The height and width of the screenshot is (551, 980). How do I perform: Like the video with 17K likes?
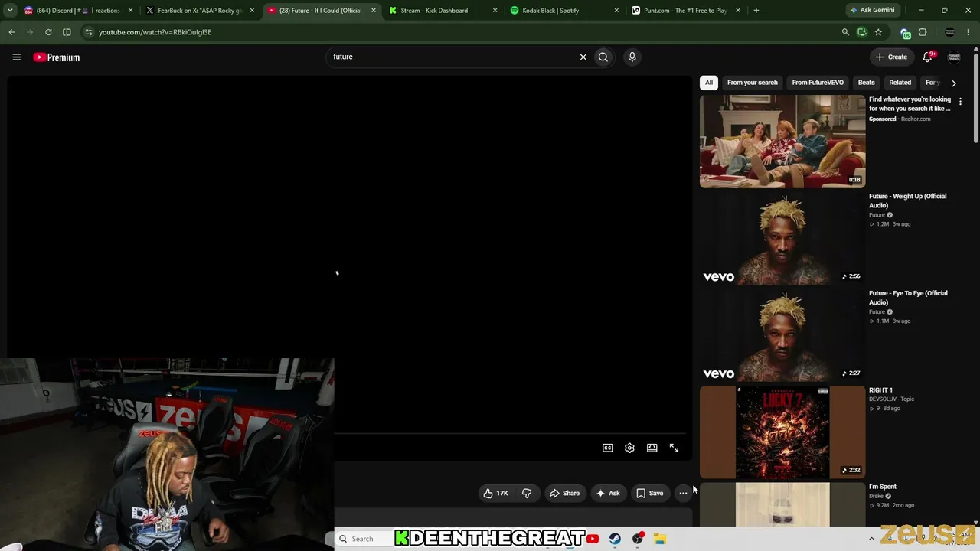click(495, 493)
